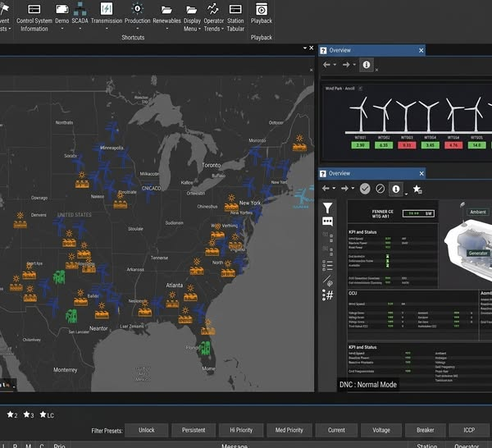Click the DNC : Normal Mode status
Screen dimensions: 492x448
coord(367,385)
